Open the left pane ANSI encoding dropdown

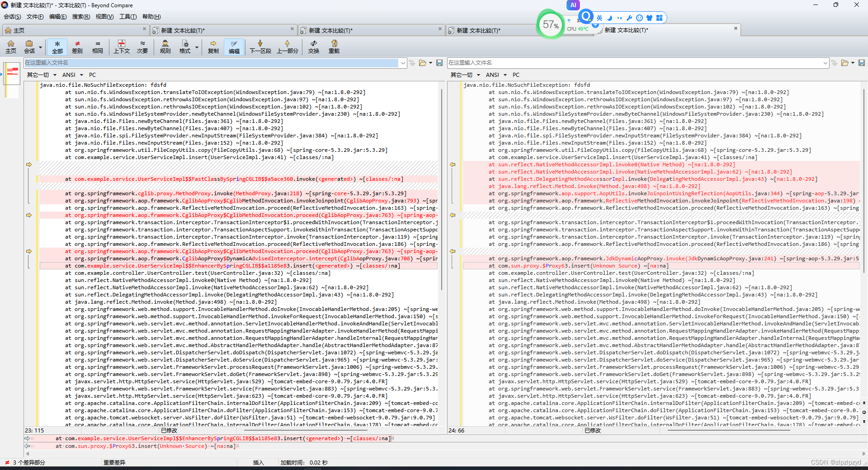[x=73, y=75]
